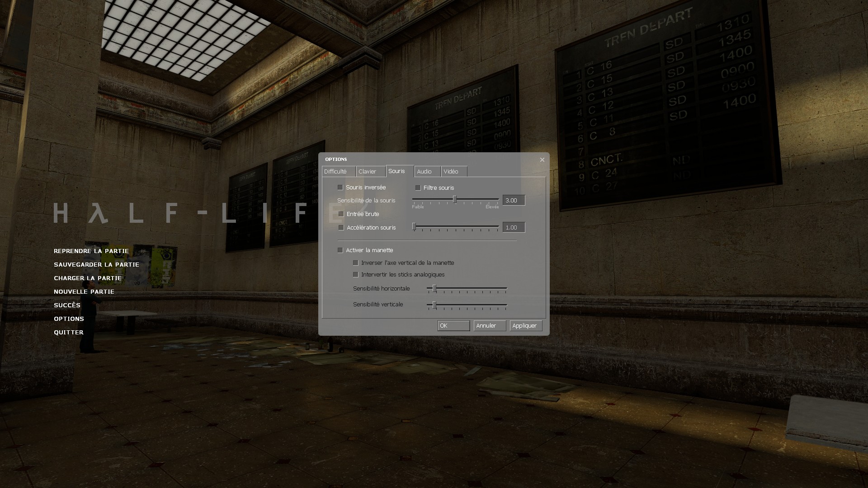This screenshot has width=868, height=488.
Task: Enable the Souris inversée checkbox
Action: [x=340, y=187]
